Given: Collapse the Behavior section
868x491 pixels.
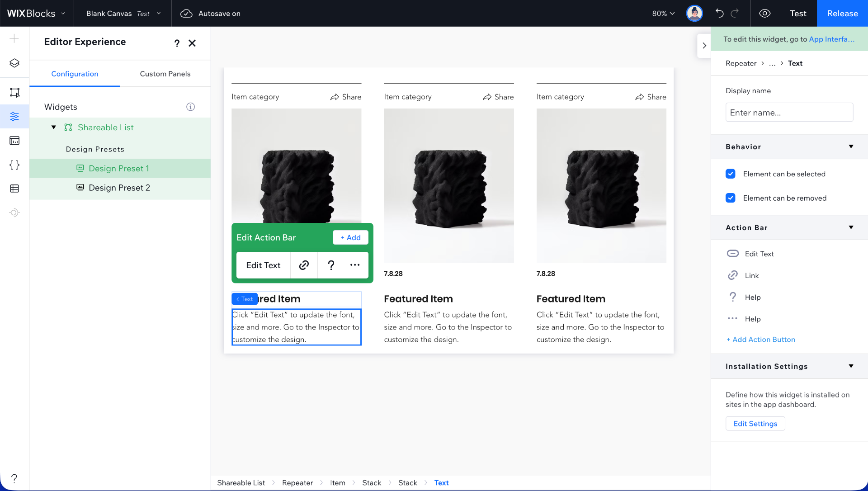Looking at the screenshot, I should [851, 146].
